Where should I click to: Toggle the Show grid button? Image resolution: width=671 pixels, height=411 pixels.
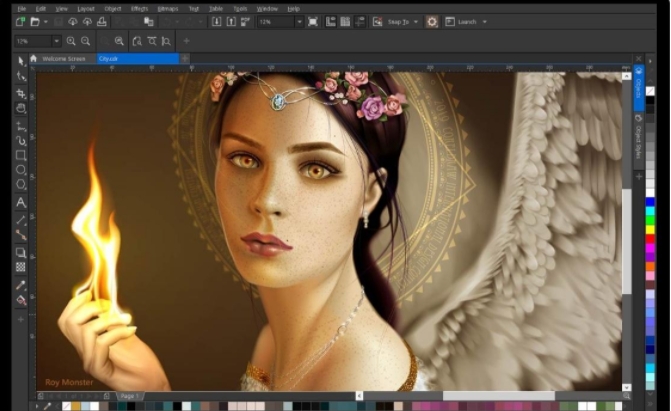point(345,21)
